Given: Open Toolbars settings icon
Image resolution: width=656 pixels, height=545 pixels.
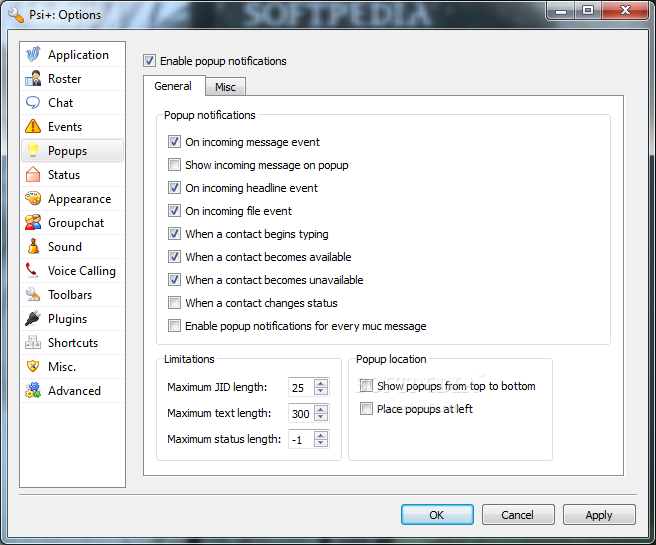Looking at the screenshot, I should [x=33, y=294].
